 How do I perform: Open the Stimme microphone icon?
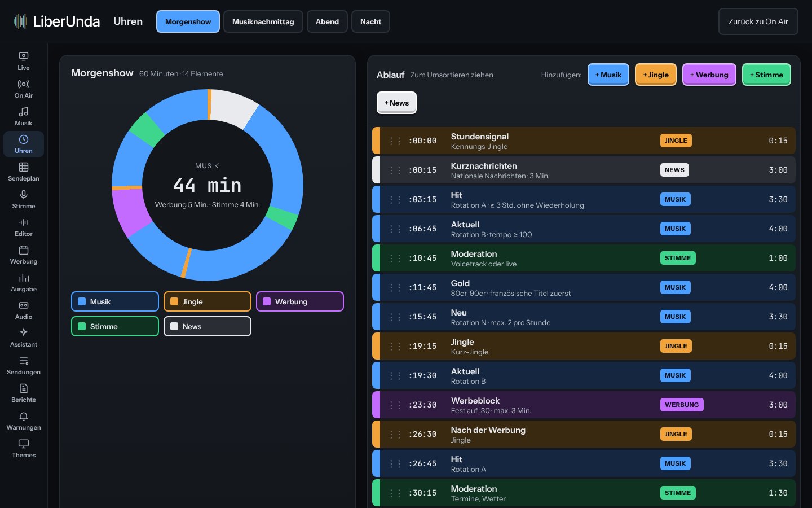(x=24, y=194)
